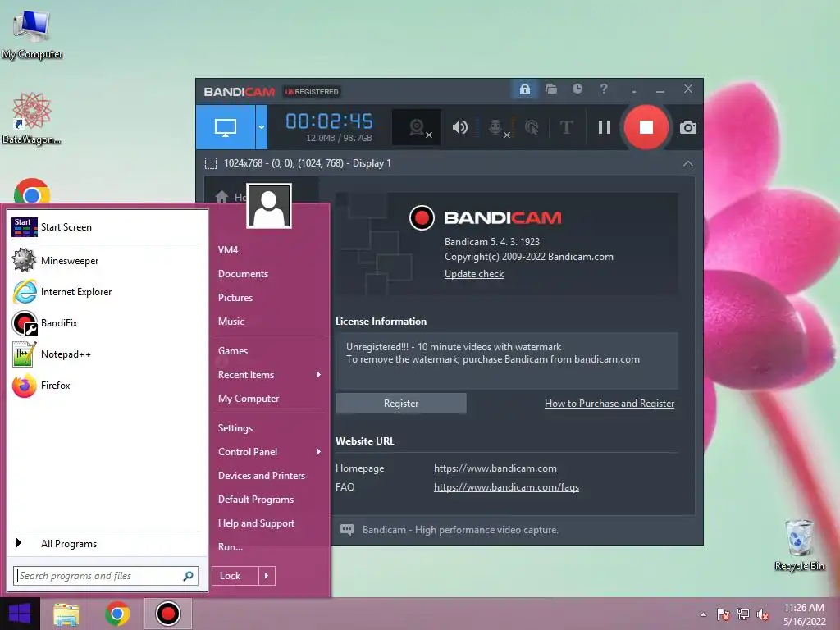Open File Explorer from taskbar
840x630 pixels.
click(x=66, y=614)
